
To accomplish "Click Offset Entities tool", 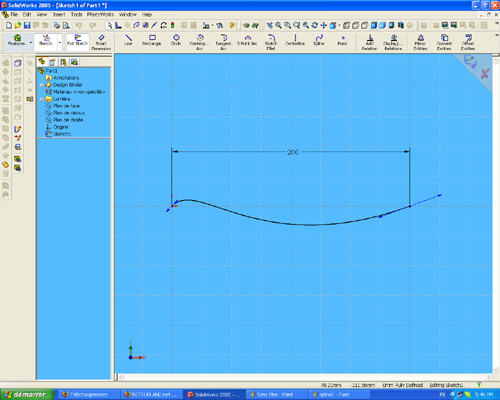I will coord(468,42).
